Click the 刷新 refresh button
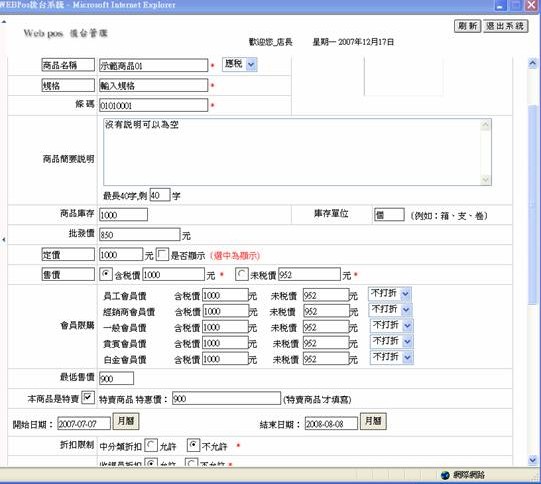Image resolution: width=541 pixels, height=484 pixels. (x=468, y=26)
